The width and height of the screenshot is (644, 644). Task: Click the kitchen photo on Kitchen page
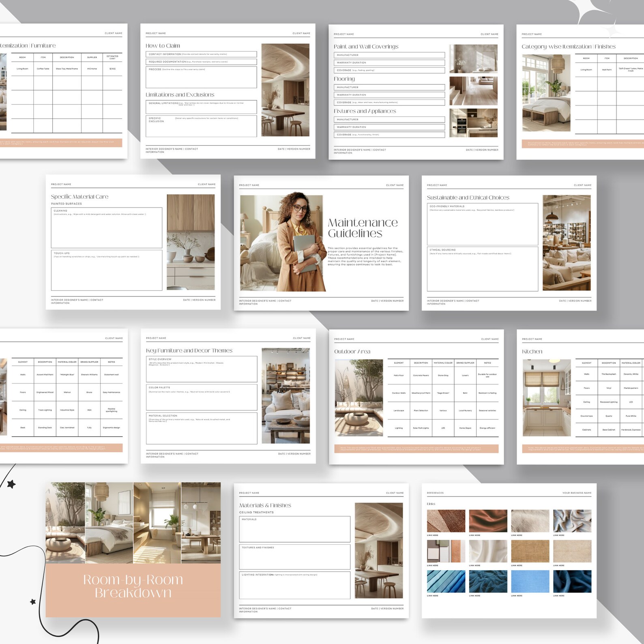[547, 398]
